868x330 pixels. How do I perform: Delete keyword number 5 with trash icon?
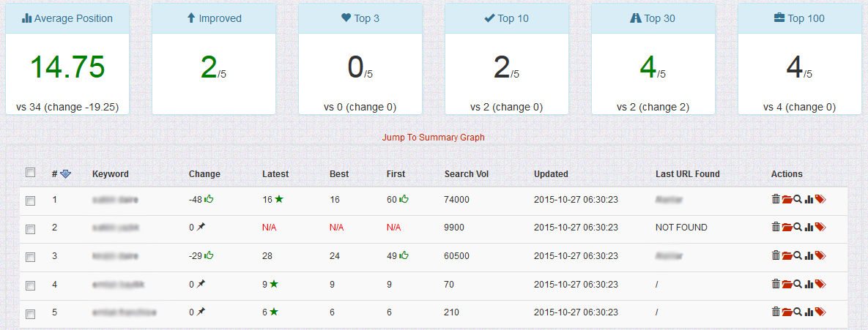pyautogui.click(x=776, y=312)
